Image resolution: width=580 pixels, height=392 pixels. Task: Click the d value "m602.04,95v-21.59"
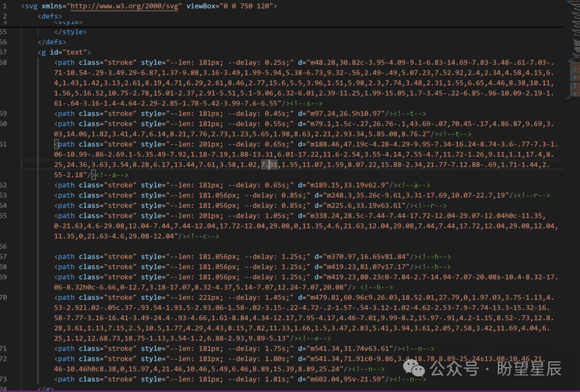[x=346, y=379]
